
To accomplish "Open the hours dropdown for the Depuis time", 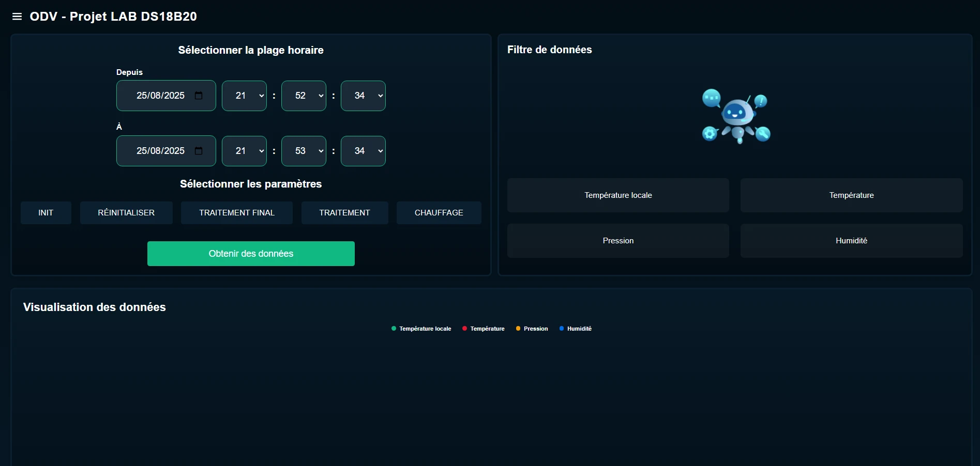I will click(x=244, y=96).
